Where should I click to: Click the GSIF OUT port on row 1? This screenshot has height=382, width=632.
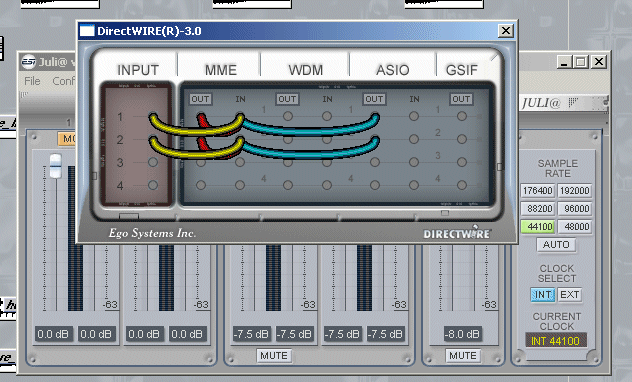pyautogui.click(x=462, y=116)
